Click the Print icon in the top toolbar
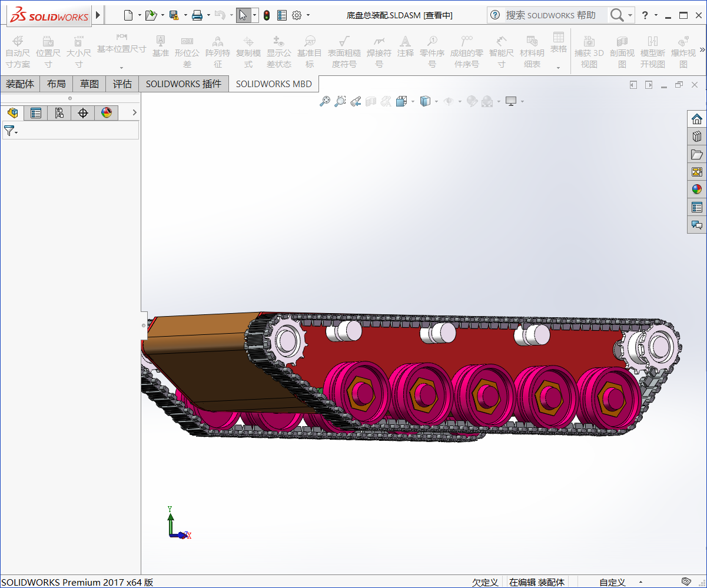The height and width of the screenshot is (588, 707). click(197, 15)
